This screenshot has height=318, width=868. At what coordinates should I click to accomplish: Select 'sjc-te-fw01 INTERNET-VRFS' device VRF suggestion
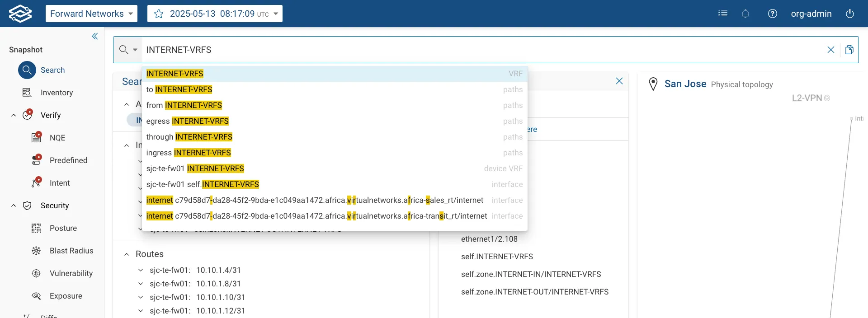(335, 168)
